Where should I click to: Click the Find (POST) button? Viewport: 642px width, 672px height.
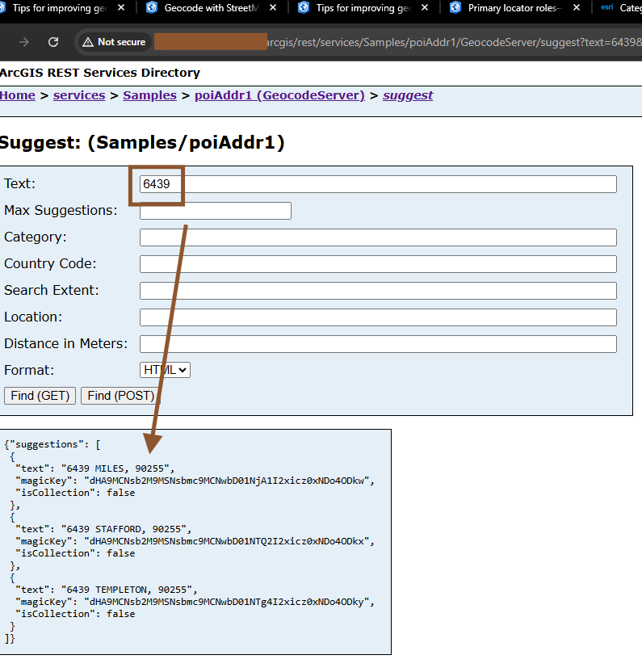tap(121, 396)
